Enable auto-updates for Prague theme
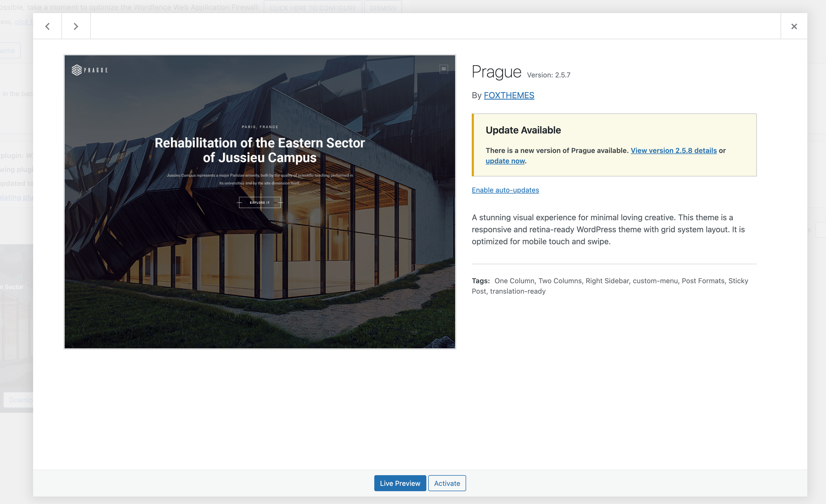Screen dimensions: 826x504 pyautogui.click(x=505, y=190)
